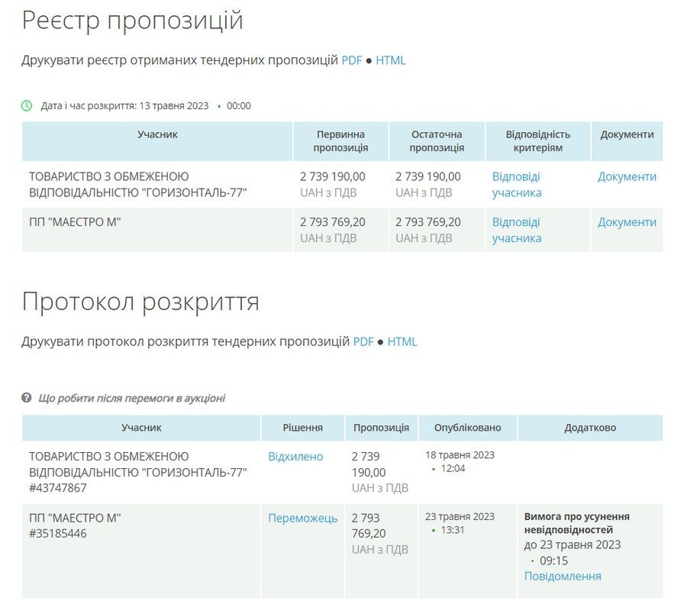Click the question mark icon before the auction help link
Image resolution: width=700 pixels, height=611 pixels.
[x=27, y=396]
